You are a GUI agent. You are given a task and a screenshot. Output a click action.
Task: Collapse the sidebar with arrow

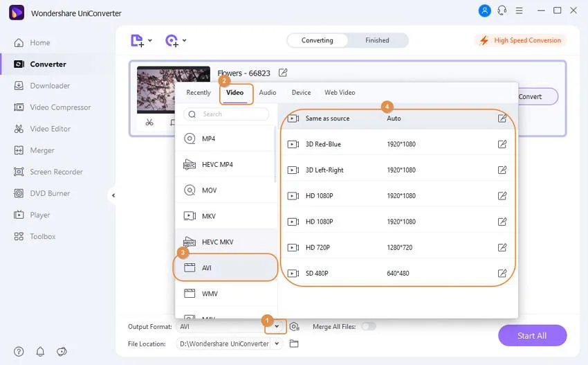(x=113, y=195)
